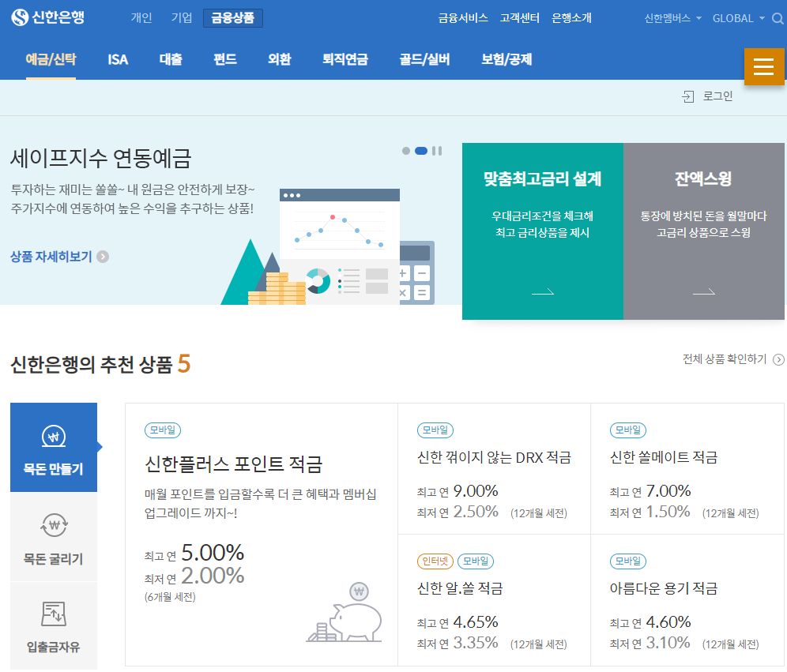The image size is (787, 672).
Task: Click 모바일 badge on 신한플러스 포인트 적금
Action: (x=163, y=430)
